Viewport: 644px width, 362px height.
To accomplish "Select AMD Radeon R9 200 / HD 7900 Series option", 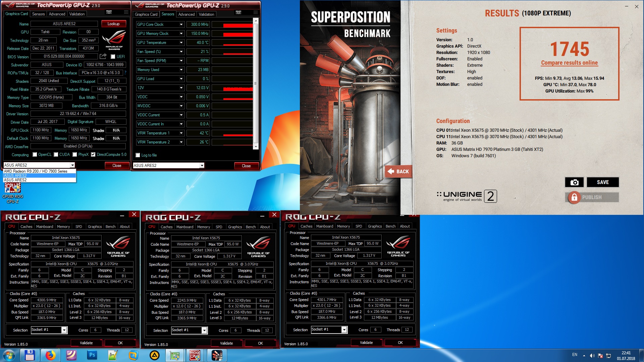I will coord(40,171).
